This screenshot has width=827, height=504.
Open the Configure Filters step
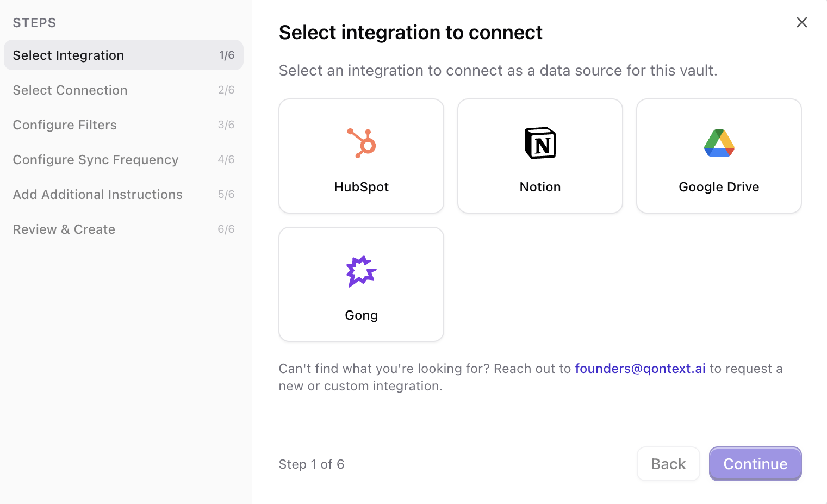65,125
